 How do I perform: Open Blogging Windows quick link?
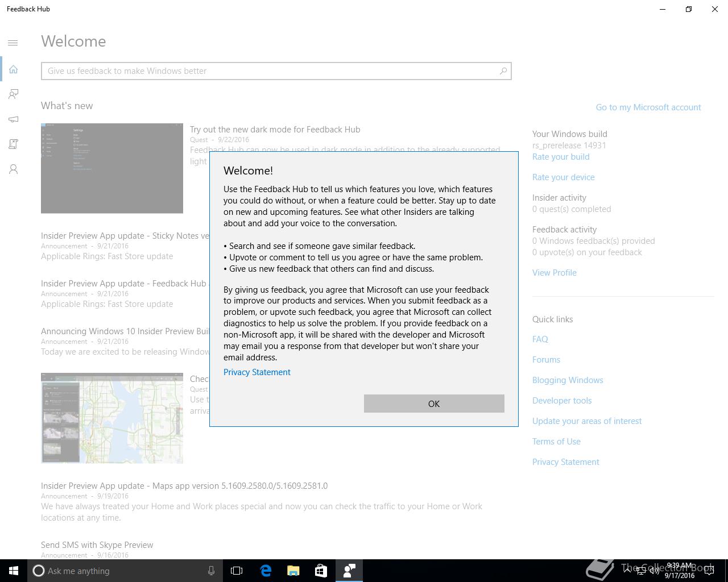[x=568, y=380]
